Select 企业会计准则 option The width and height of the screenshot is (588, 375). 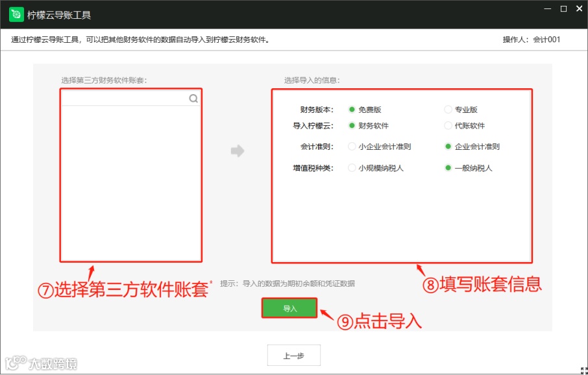[x=448, y=147]
